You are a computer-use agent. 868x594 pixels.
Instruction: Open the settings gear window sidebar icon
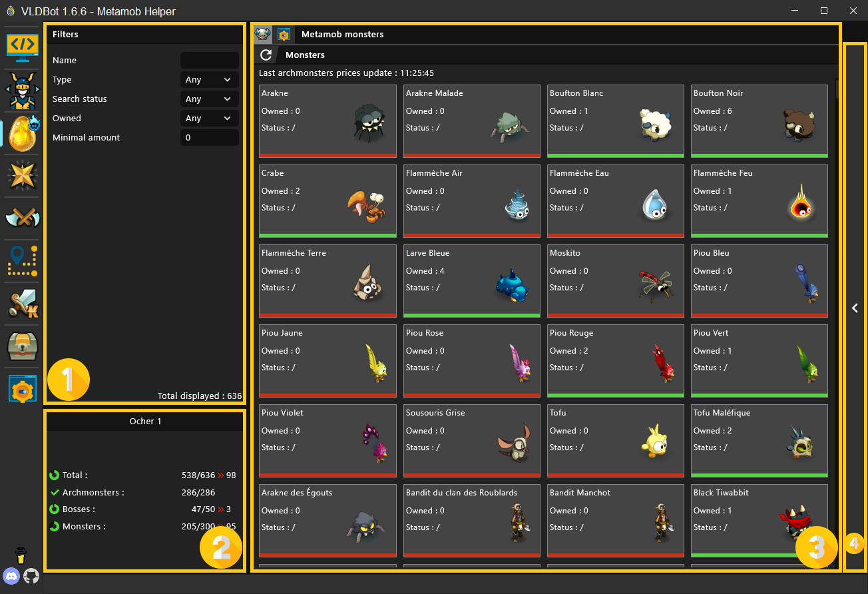23,389
